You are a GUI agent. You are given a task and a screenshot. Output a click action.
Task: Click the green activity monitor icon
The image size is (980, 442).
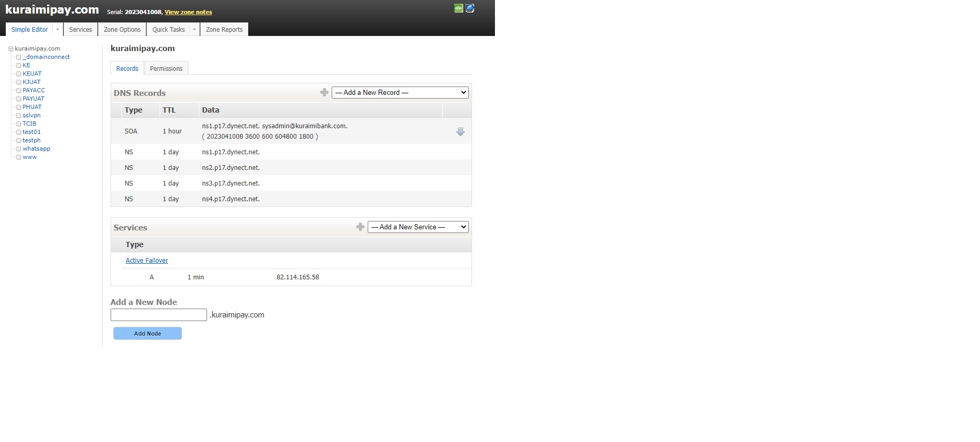coord(458,8)
